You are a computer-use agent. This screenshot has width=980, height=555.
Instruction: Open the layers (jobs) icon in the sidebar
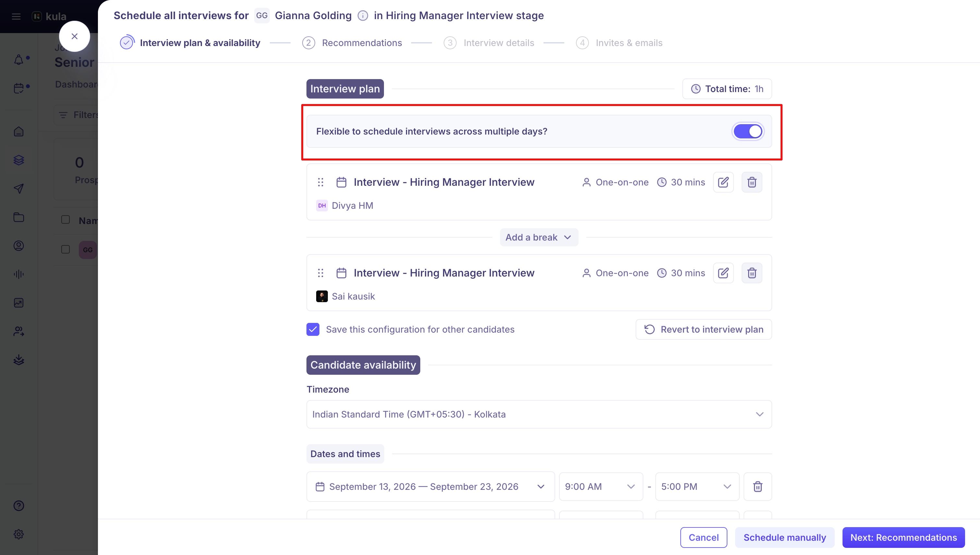click(x=19, y=160)
